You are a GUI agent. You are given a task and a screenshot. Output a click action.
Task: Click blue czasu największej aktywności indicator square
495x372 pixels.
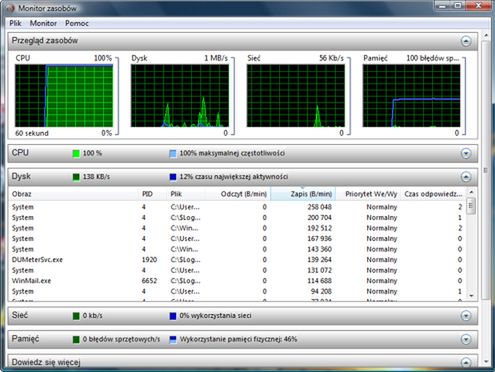[x=173, y=177]
